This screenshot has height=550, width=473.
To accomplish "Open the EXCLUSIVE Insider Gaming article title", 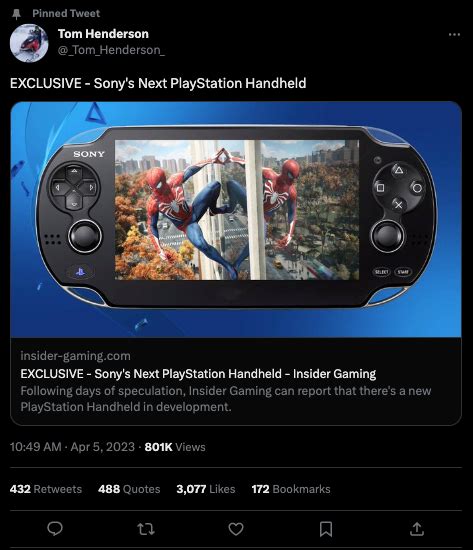I will 198,374.
